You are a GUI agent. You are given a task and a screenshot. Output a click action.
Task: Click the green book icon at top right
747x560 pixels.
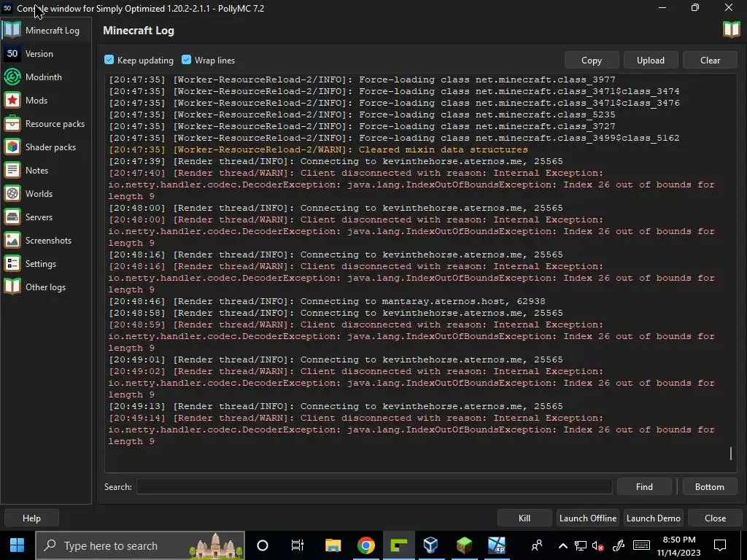[x=731, y=29]
